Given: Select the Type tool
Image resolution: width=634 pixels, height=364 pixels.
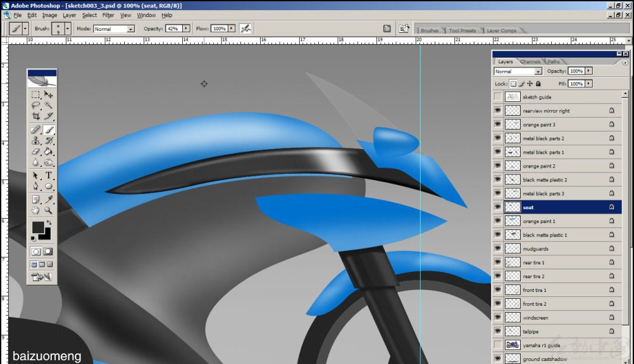Looking at the screenshot, I should pyautogui.click(x=49, y=175).
